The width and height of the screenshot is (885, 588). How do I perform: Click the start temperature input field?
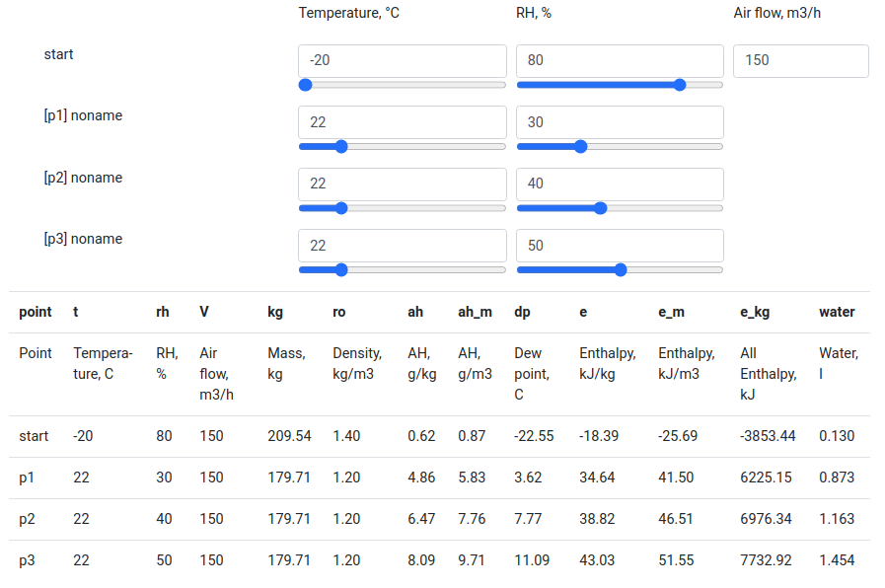click(x=402, y=61)
